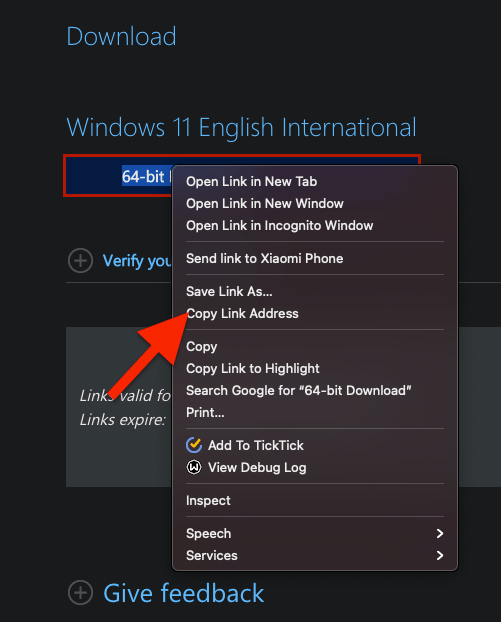Expand the Services submenu chevron

point(440,555)
